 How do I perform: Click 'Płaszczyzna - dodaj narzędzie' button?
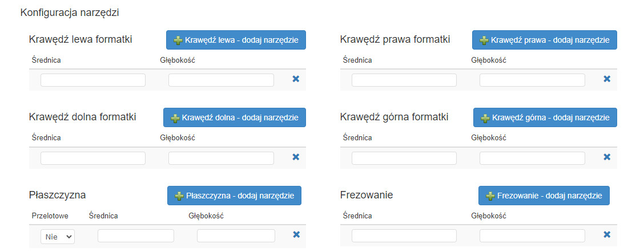[234, 196]
